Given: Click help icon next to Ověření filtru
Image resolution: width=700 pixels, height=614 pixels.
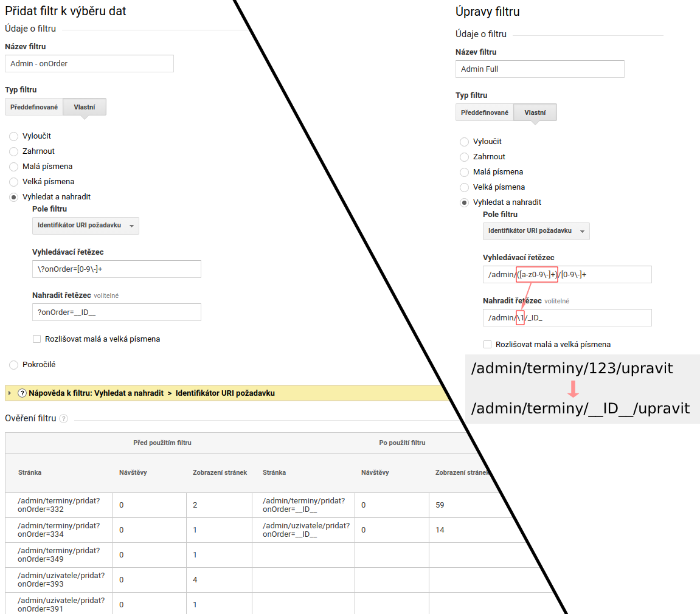Looking at the screenshot, I should point(64,419).
